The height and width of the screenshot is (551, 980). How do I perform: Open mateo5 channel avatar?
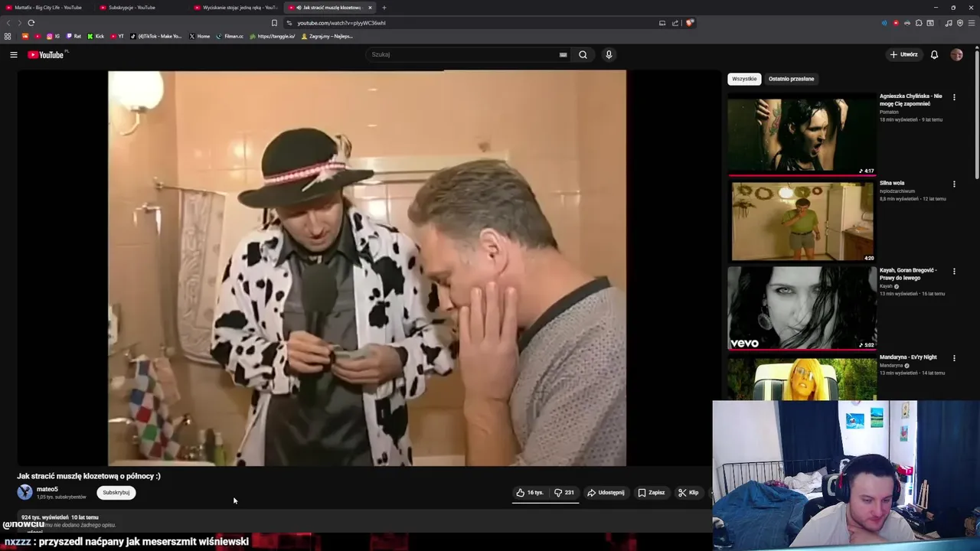(x=24, y=492)
